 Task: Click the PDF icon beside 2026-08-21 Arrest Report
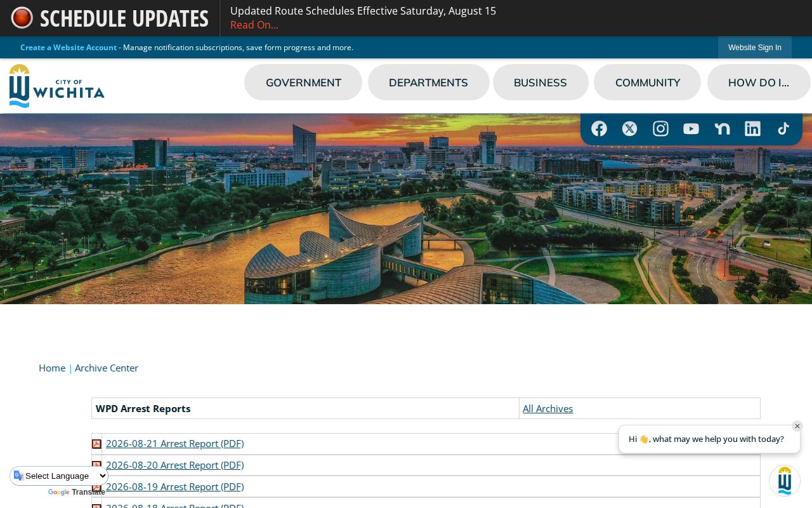tap(96, 444)
